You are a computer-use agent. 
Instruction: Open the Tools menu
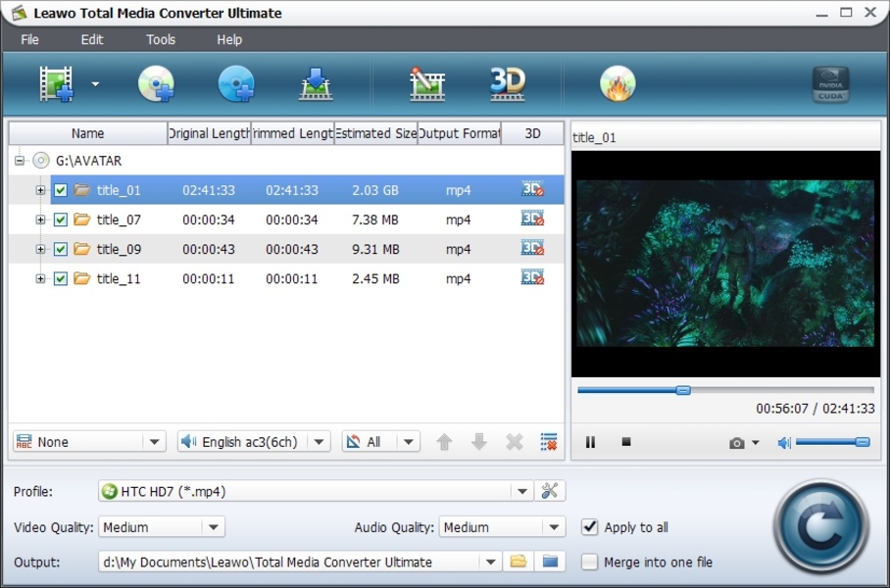[161, 39]
